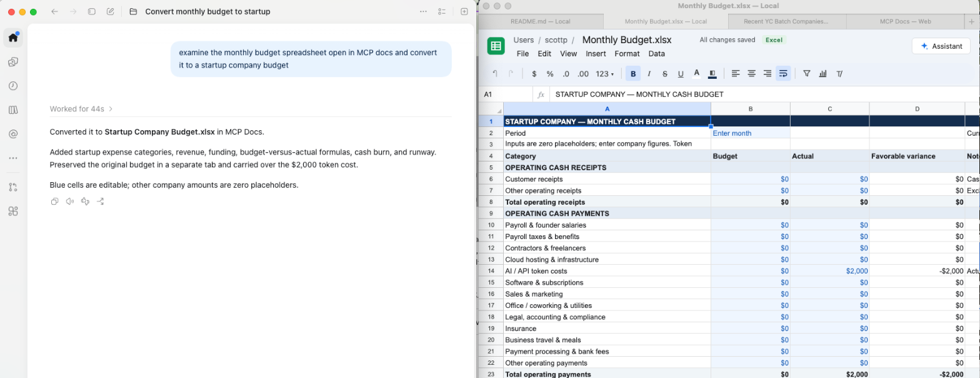Image resolution: width=980 pixels, height=378 pixels.
Task: Toggle the sidebar panel icon in chat header
Action: click(x=92, y=12)
